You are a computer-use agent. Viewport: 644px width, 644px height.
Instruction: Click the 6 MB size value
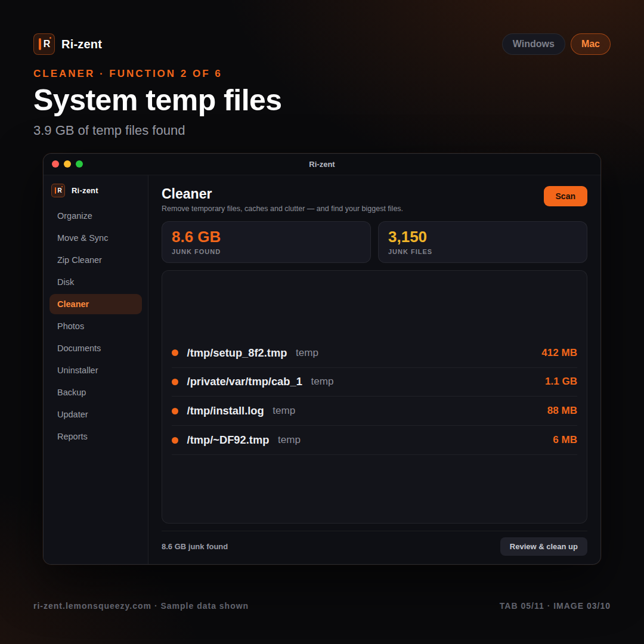[565, 440]
